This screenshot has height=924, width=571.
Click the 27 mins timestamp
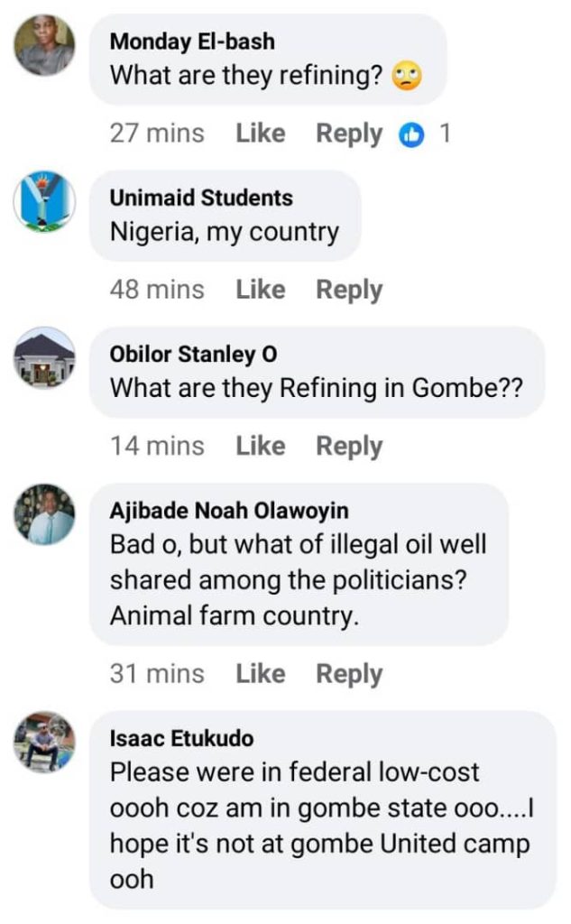(156, 134)
